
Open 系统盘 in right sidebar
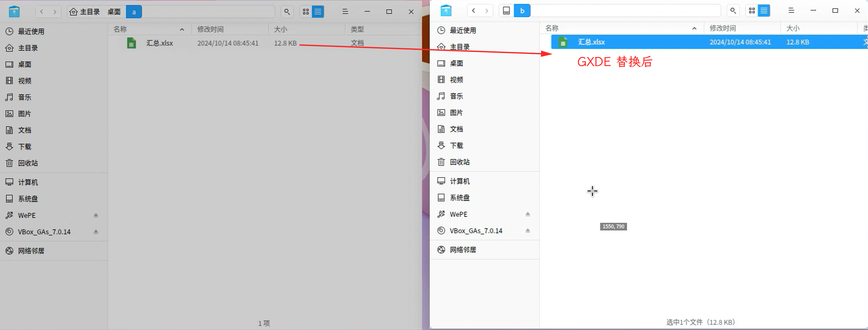[485, 198]
